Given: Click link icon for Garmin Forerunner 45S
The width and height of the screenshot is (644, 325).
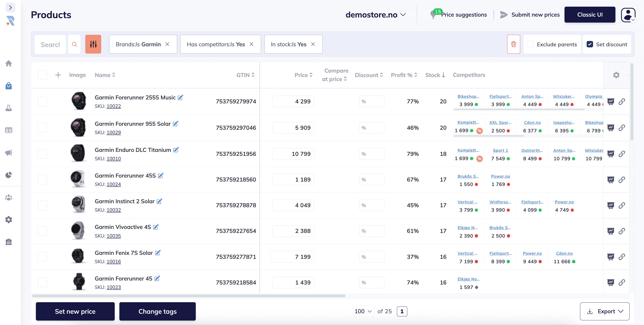Looking at the screenshot, I should [621, 180].
